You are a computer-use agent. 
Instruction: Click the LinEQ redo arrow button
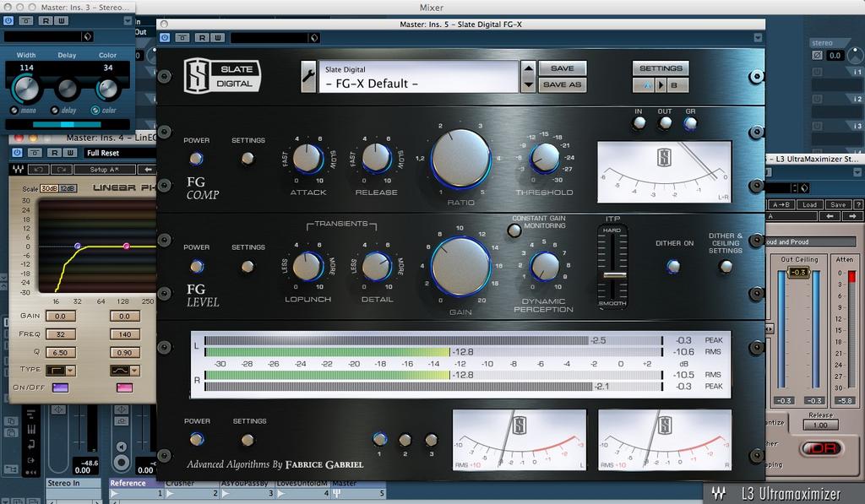tap(61, 170)
